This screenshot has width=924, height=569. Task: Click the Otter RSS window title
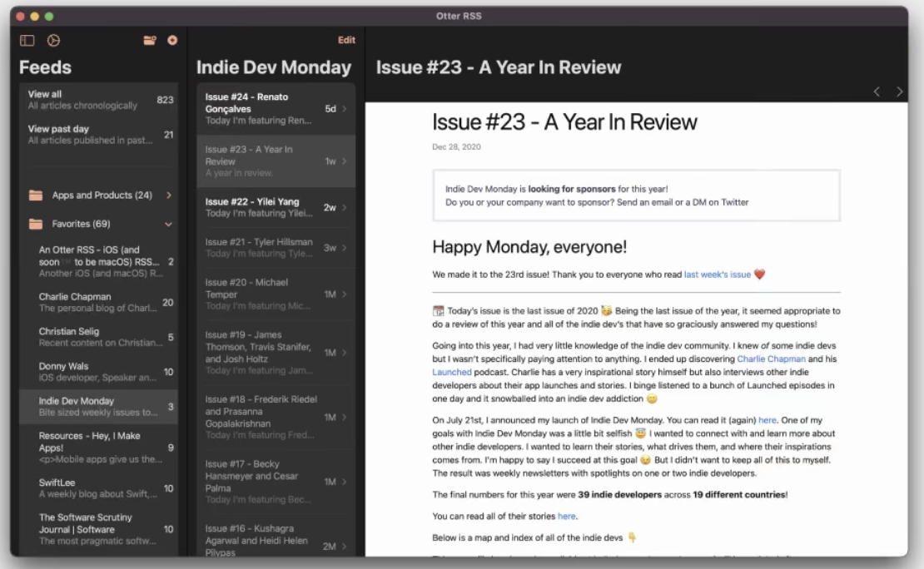click(x=459, y=16)
